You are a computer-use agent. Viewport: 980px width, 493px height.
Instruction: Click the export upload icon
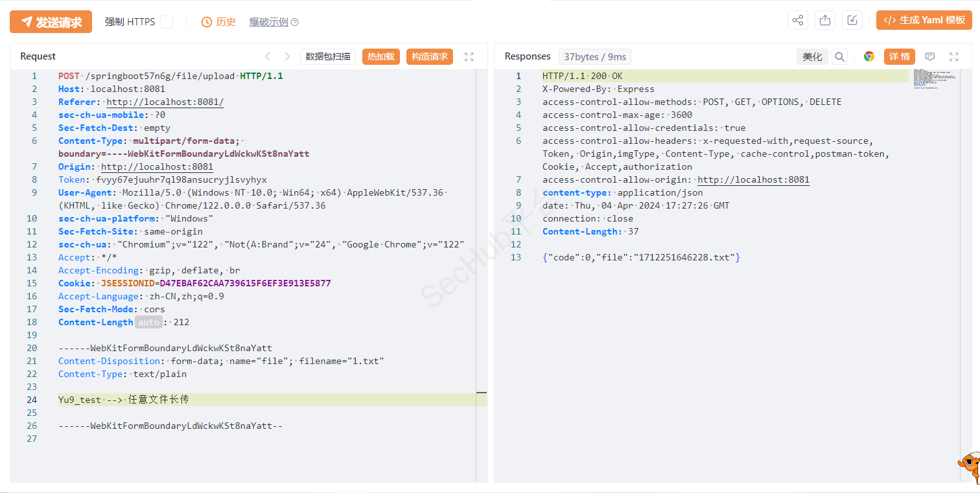click(x=825, y=20)
